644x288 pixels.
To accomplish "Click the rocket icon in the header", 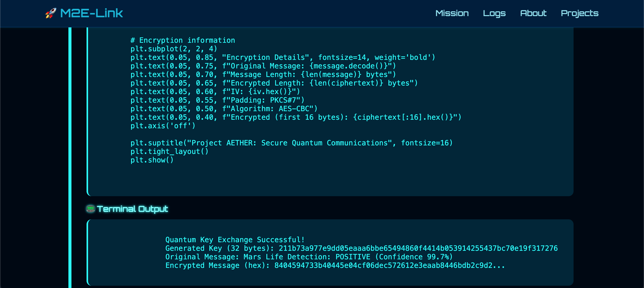I will [x=51, y=13].
